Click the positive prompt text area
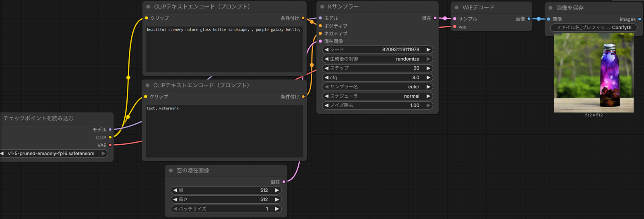Screen dimensions: 644x219 [224, 49]
